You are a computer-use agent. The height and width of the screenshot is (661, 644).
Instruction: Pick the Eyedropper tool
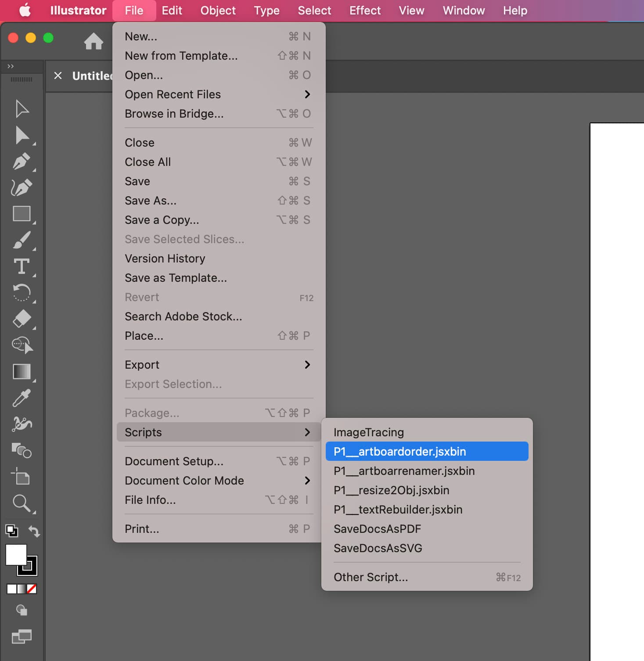21,398
